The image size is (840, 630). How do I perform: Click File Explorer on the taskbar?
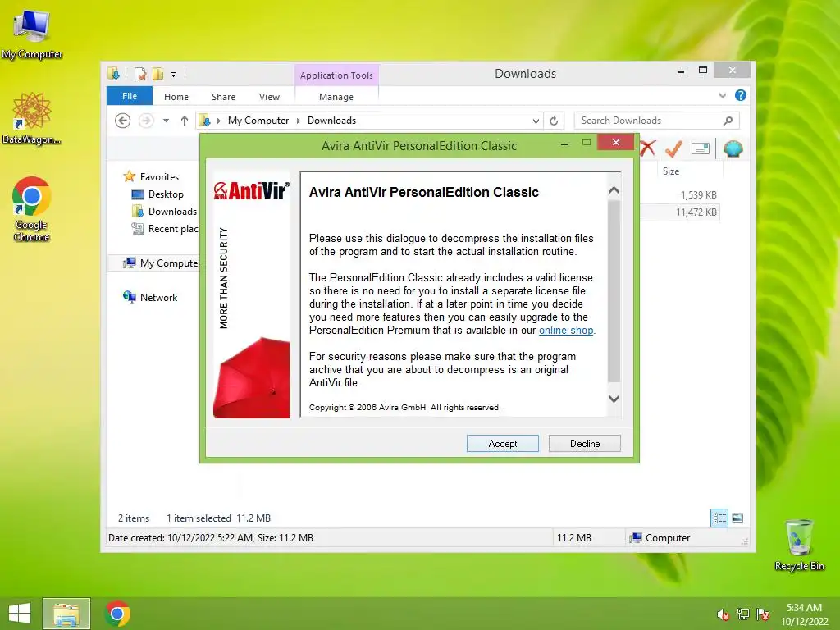(66, 614)
